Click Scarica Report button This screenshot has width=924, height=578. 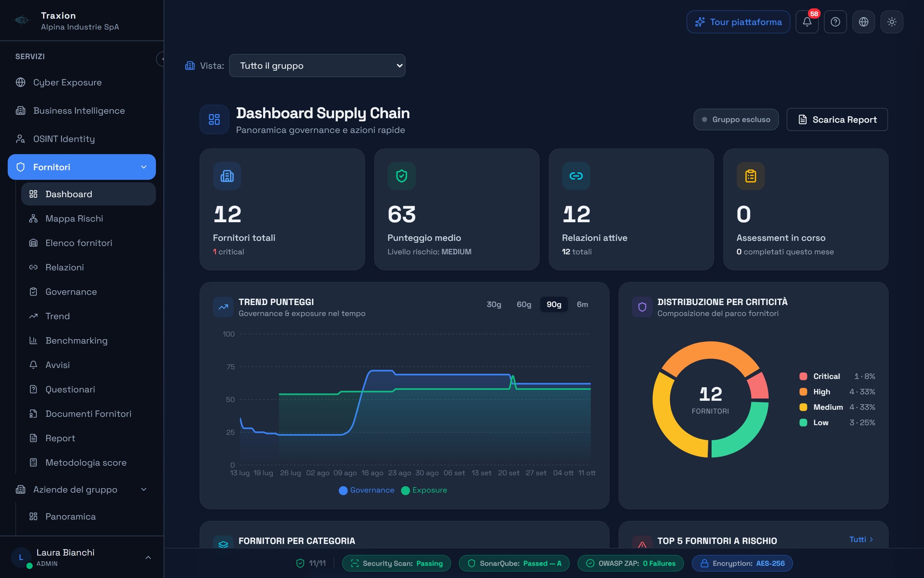(837, 119)
